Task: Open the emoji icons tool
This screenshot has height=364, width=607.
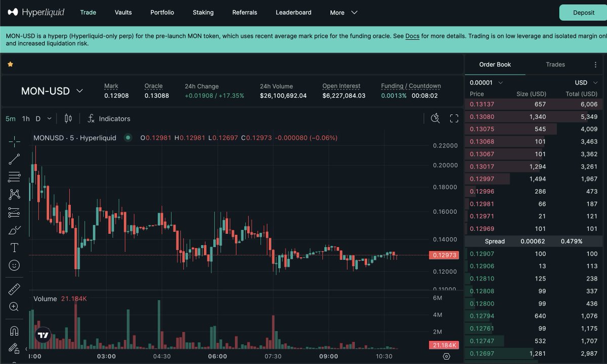Action: click(x=14, y=265)
